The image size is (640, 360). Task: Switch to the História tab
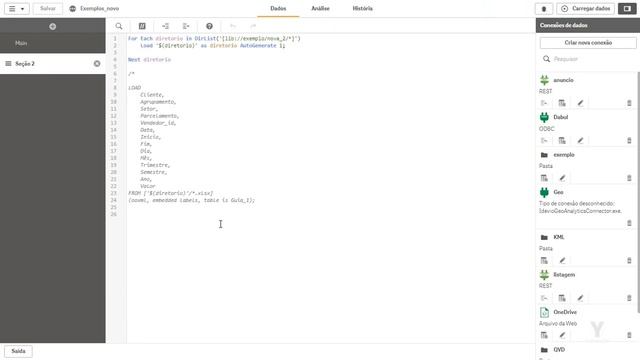(362, 9)
